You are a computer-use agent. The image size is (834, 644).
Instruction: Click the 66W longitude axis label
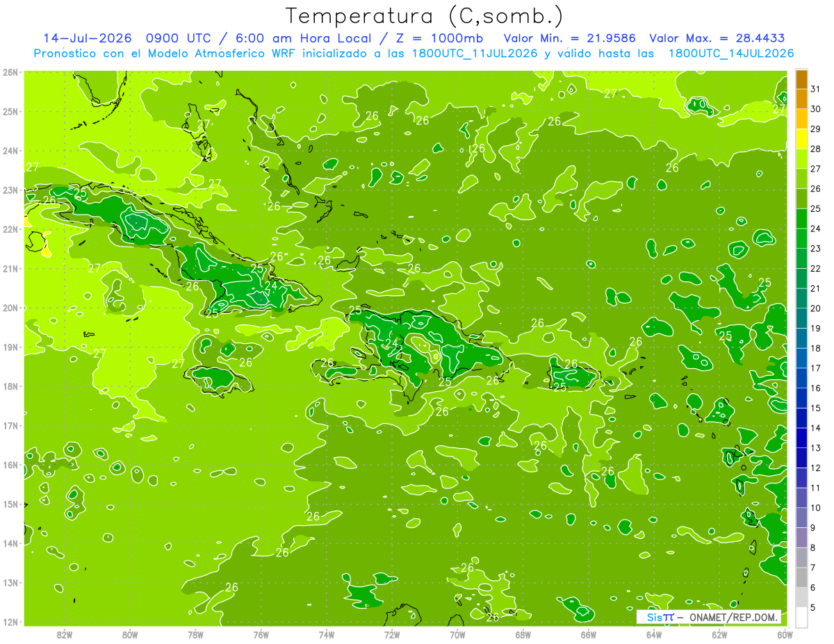click(x=589, y=634)
